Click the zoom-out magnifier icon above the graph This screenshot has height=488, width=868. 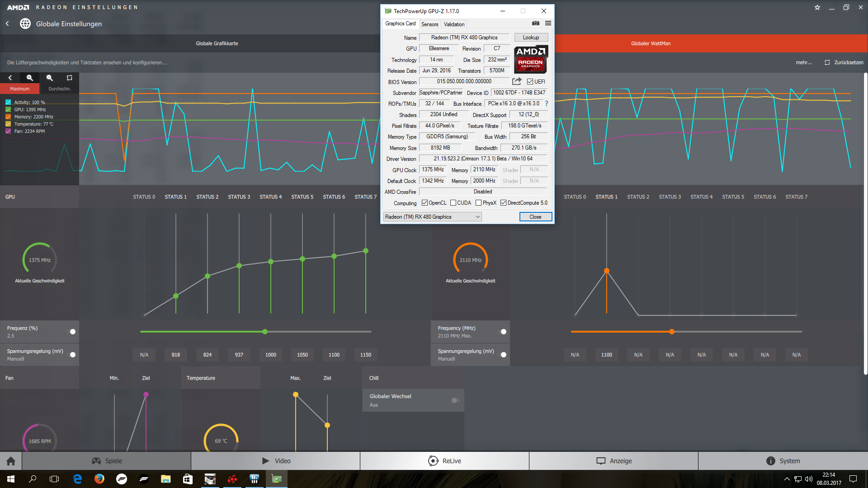pyautogui.click(x=50, y=78)
